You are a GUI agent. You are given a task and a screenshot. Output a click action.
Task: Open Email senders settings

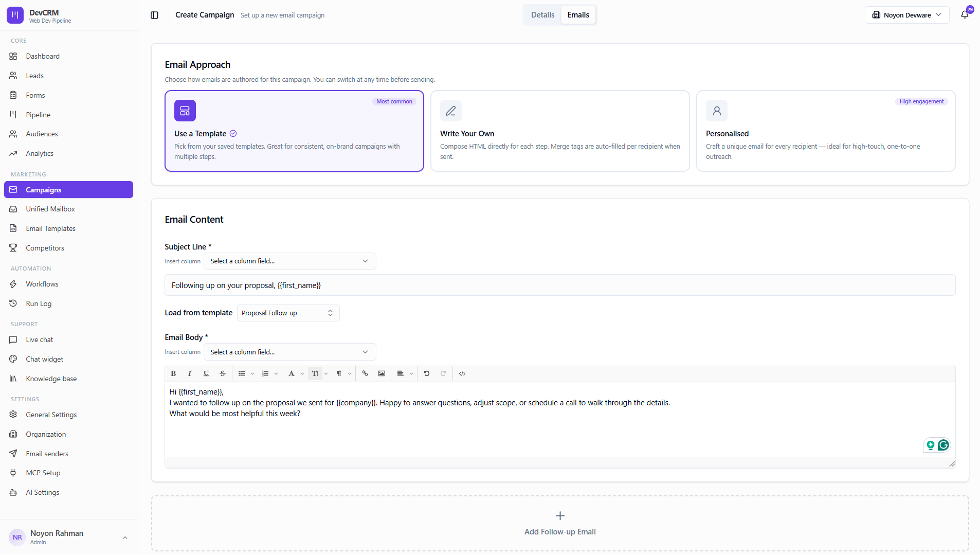coord(68,454)
